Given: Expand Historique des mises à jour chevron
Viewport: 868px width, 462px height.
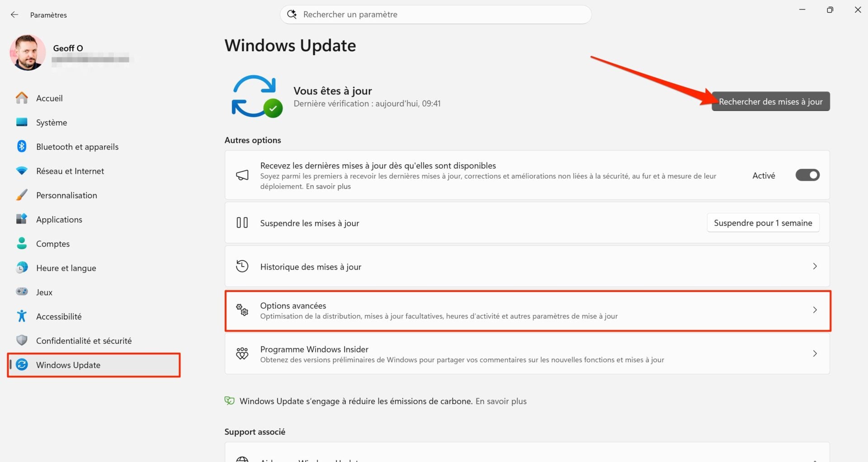Looking at the screenshot, I should click(x=815, y=266).
